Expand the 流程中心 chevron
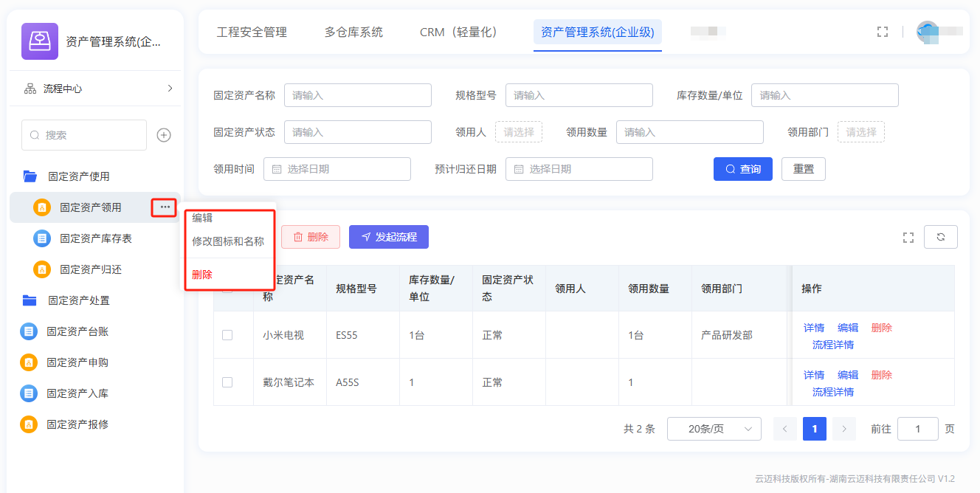This screenshot has height=493, width=980. coord(170,89)
